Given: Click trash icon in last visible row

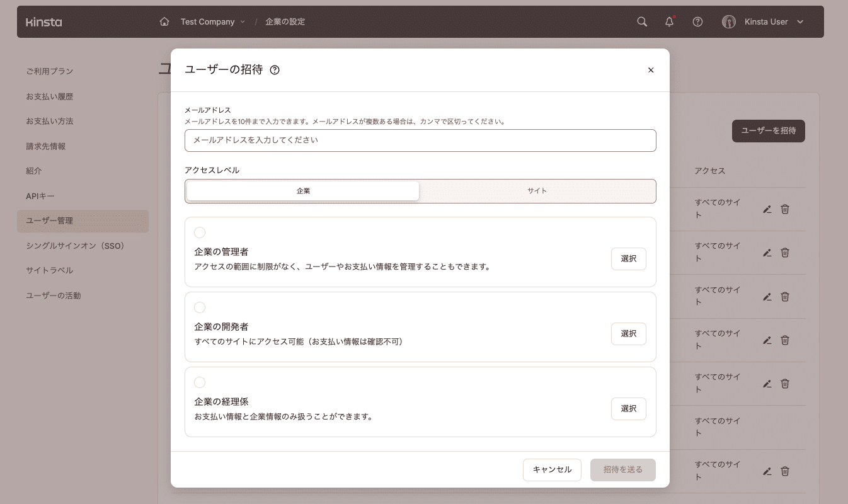Looking at the screenshot, I should coord(785,471).
